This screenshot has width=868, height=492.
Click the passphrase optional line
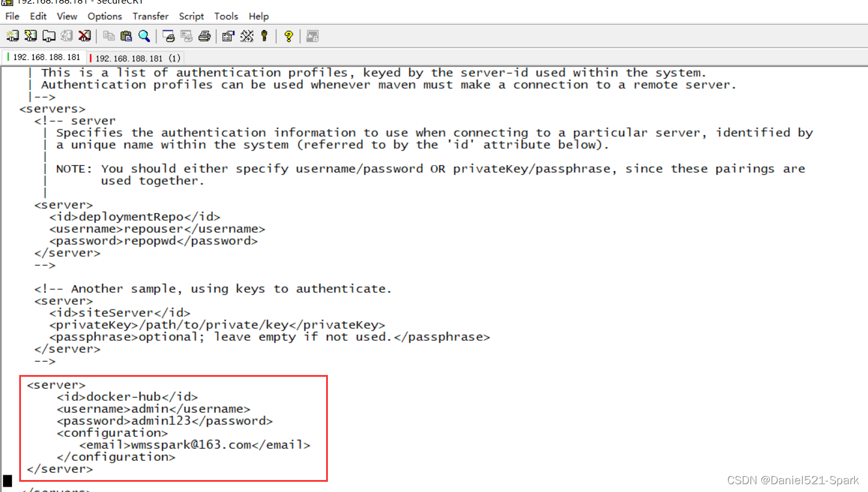[x=270, y=337]
